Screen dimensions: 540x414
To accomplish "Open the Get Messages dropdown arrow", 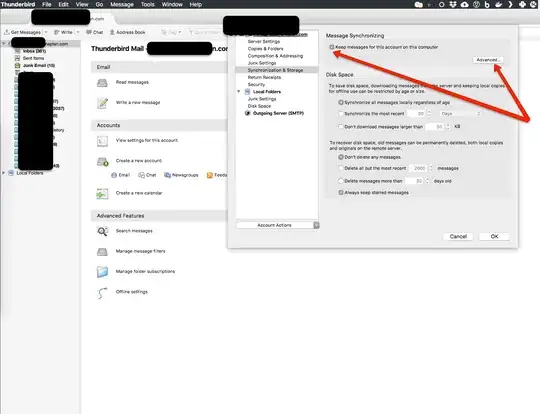I will point(46,32).
